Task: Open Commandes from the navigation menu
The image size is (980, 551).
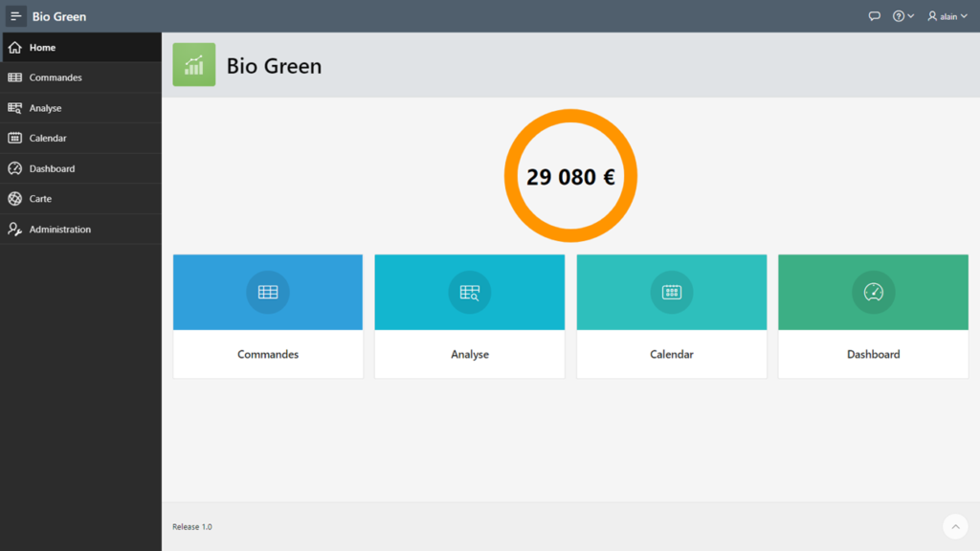Action: [81, 77]
